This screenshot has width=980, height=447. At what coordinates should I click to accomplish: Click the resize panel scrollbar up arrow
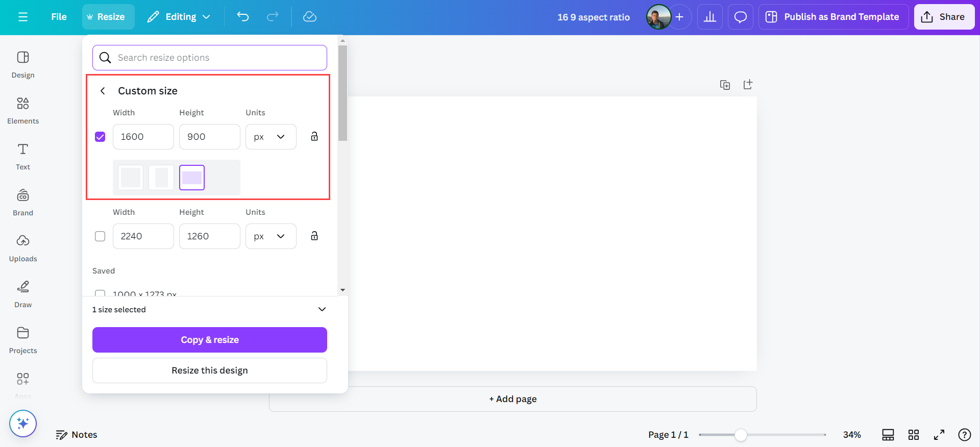pyautogui.click(x=342, y=40)
